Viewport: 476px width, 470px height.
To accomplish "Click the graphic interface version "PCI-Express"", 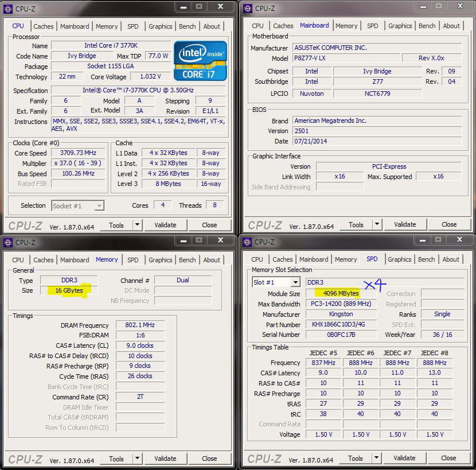I will click(x=389, y=166).
